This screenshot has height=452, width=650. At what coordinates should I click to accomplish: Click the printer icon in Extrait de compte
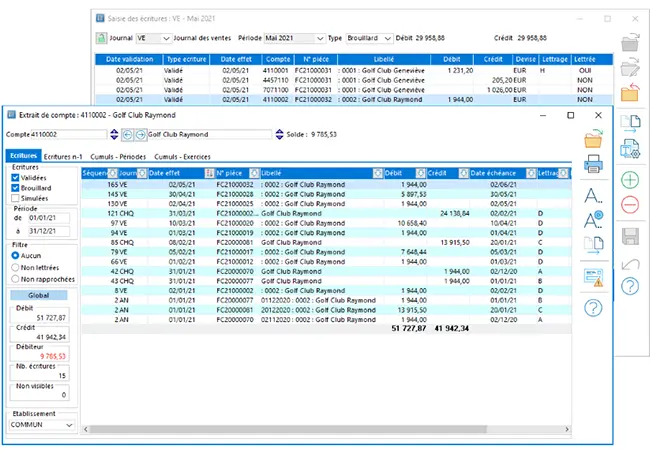tap(593, 163)
